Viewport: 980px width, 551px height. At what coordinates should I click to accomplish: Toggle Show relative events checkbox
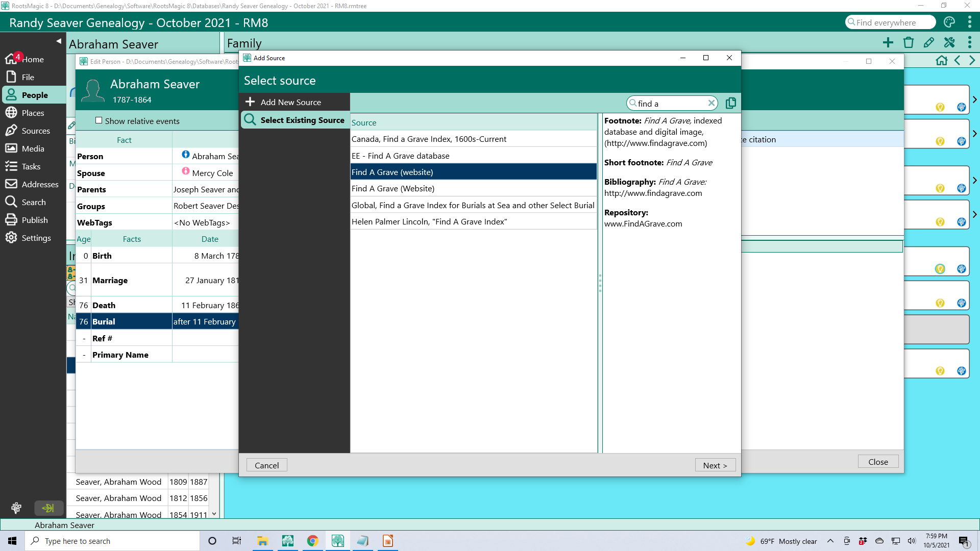pyautogui.click(x=99, y=120)
